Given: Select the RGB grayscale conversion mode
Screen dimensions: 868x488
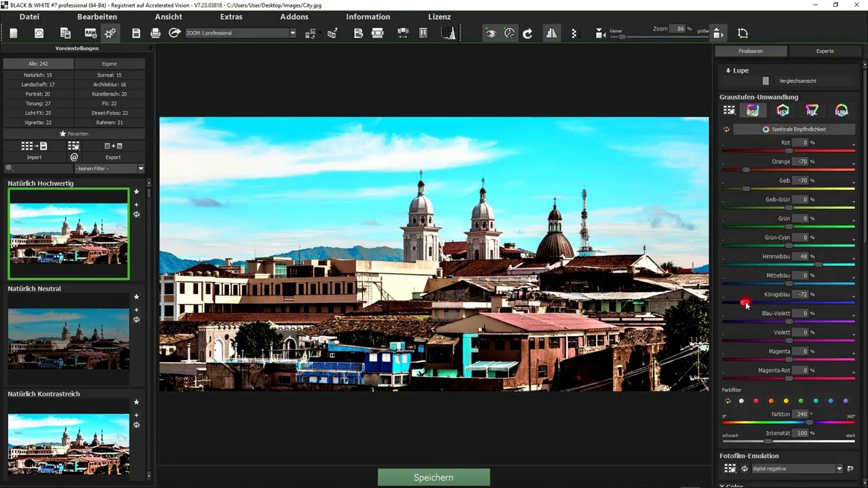Looking at the screenshot, I should click(753, 110).
